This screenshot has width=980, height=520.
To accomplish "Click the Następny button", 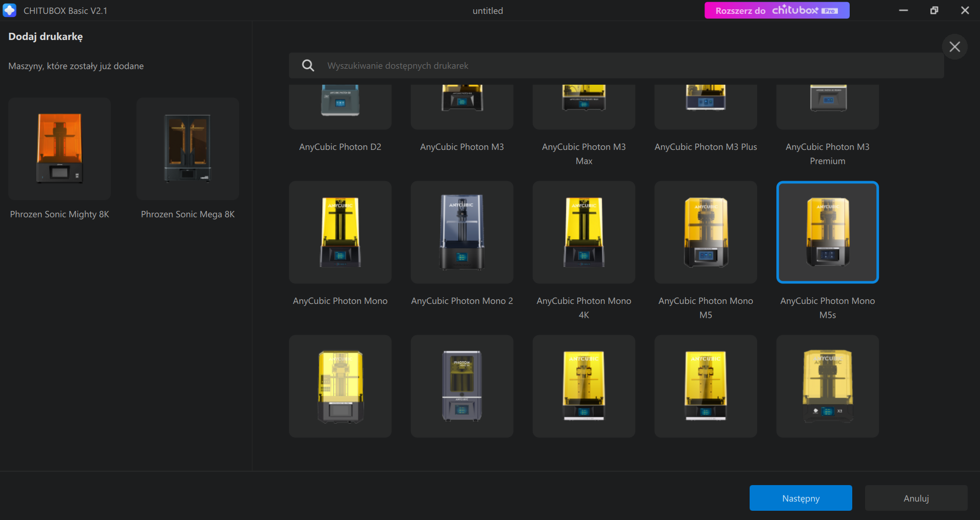I will 801,498.
